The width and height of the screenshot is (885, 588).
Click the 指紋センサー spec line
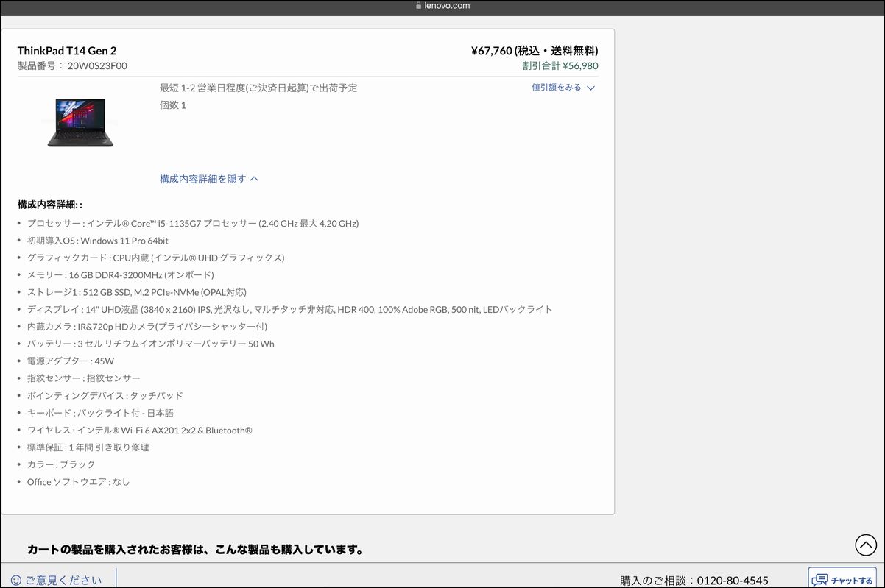[84, 378]
